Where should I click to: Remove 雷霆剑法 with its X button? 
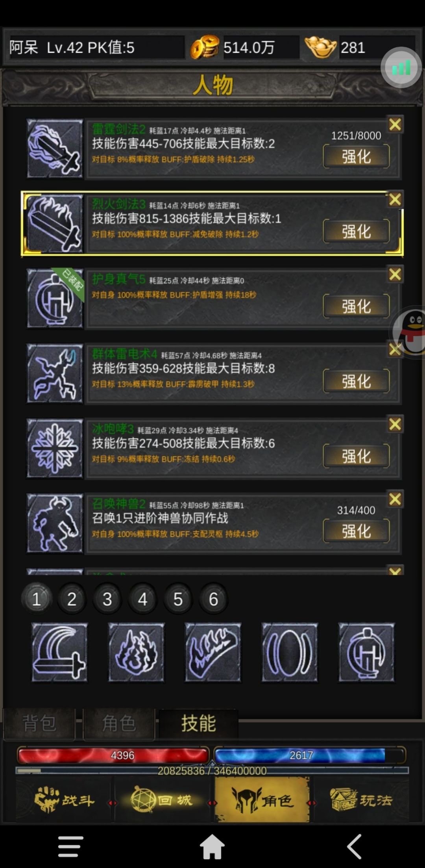tap(395, 124)
